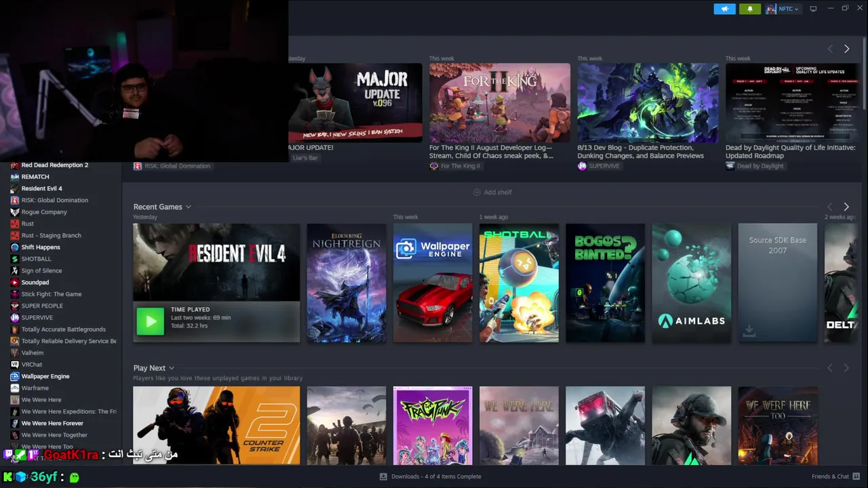Click the For The King II publisher icon
The width and height of the screenshot is (868, 488).
pos(434,166)
